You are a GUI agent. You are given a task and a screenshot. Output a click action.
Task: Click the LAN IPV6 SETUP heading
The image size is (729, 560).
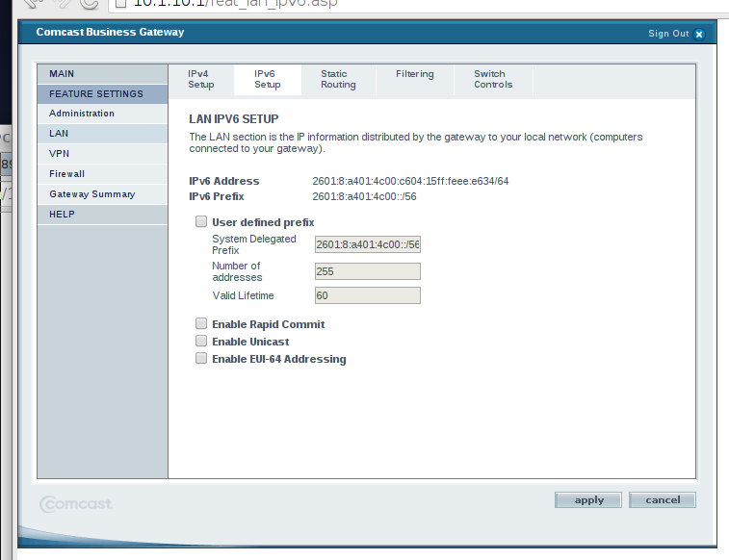tap(234, 119)
